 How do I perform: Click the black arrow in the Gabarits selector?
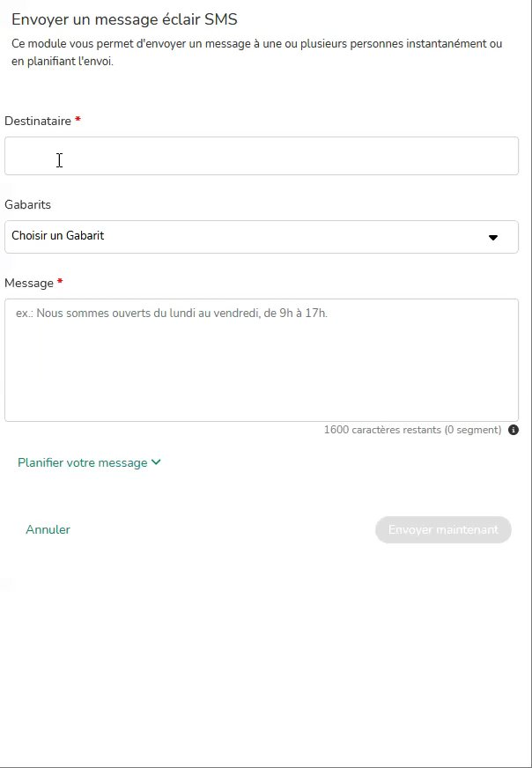pos(493,237)
